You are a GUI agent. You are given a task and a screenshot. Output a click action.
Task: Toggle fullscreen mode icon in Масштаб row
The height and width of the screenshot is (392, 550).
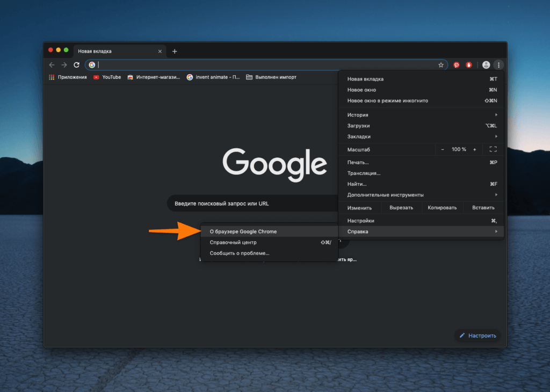click(x=493, y=149)
